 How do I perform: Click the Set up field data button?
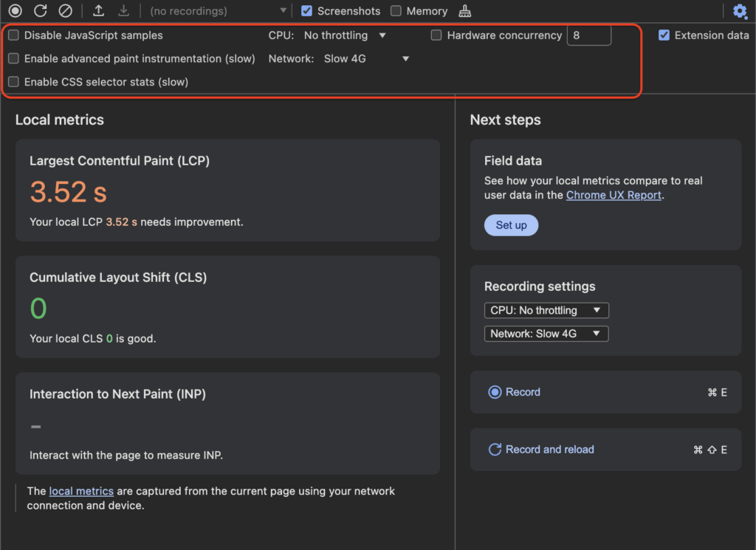(511, 225)
